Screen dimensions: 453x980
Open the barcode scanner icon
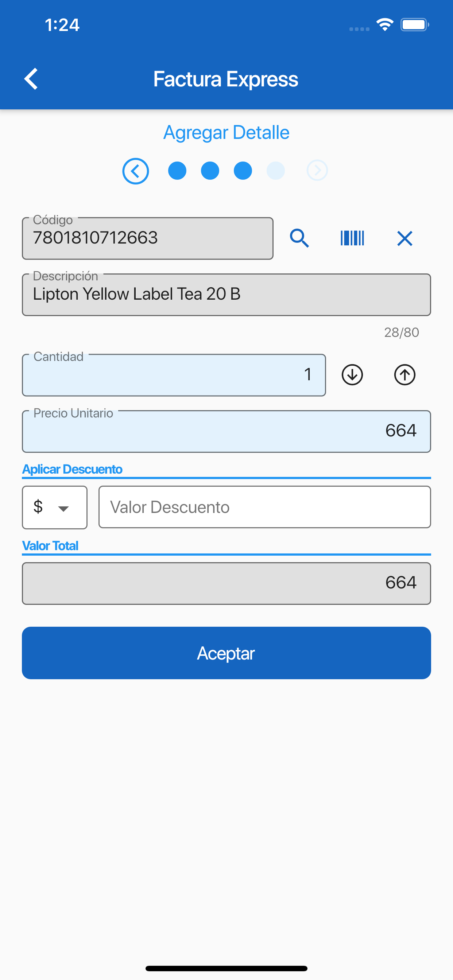[x=352, y=238]
